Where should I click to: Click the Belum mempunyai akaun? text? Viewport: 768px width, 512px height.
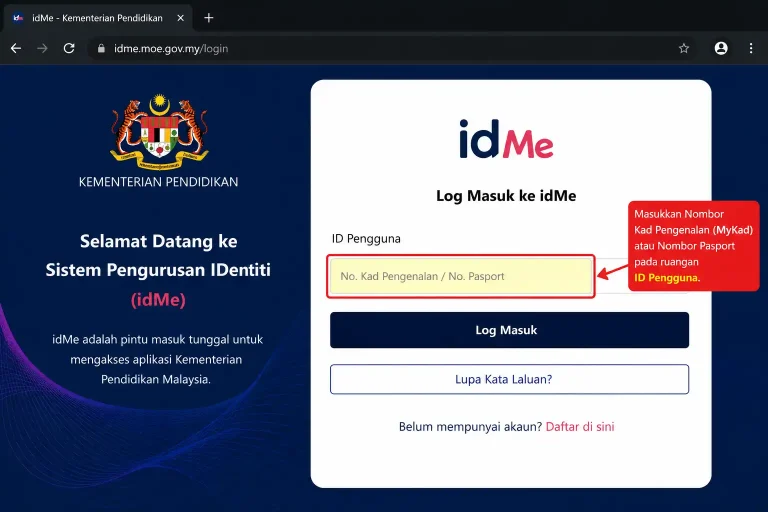coord(470,427)
